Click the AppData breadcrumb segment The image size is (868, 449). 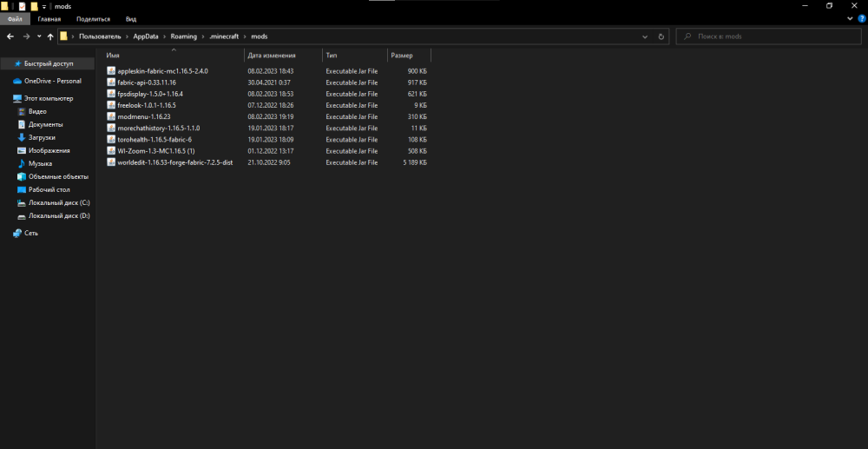point(146,36)
